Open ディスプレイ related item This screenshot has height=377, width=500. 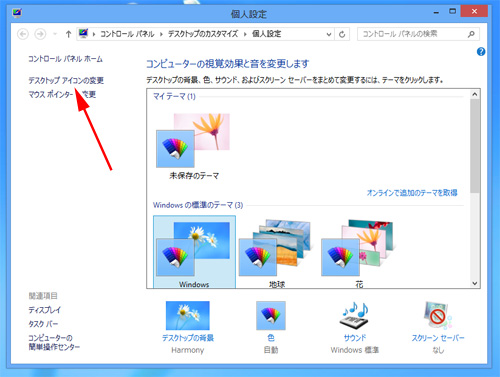pyautogui.click(x=45, y=310)
